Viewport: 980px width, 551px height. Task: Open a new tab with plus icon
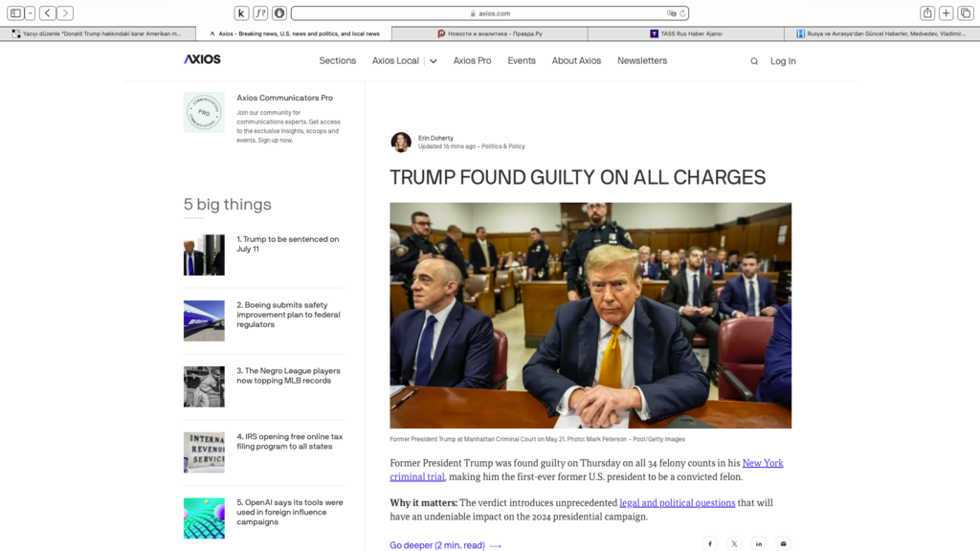(946, 13)
